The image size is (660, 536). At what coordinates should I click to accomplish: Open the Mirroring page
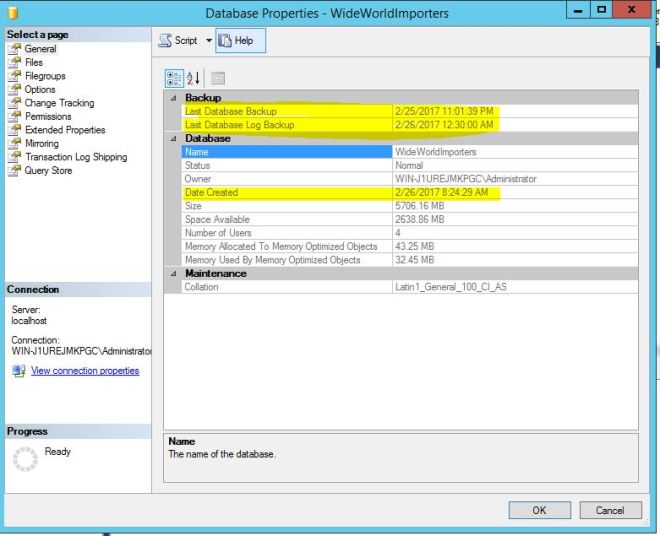[x=41, y=143]
